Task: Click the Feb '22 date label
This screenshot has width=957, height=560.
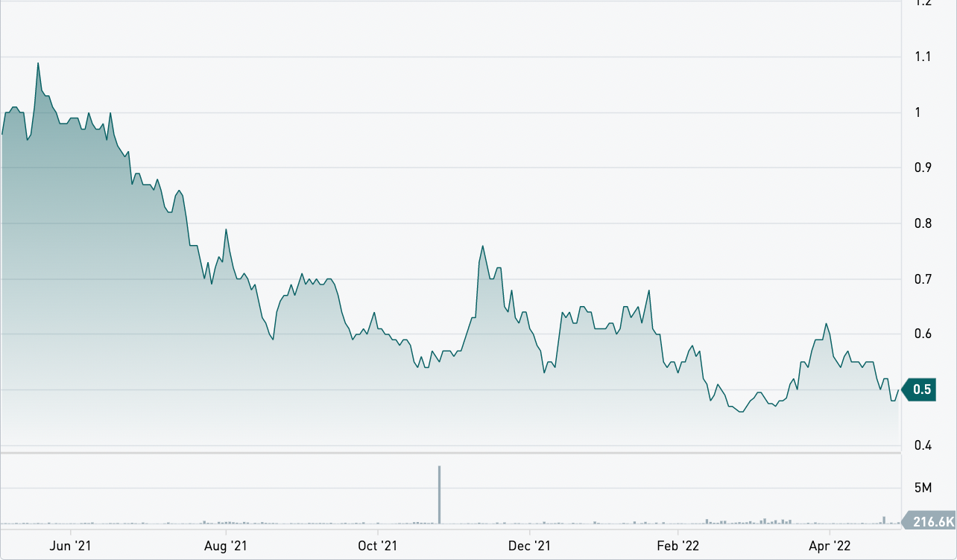Action: pyautogui.click(x=678, y=546)
